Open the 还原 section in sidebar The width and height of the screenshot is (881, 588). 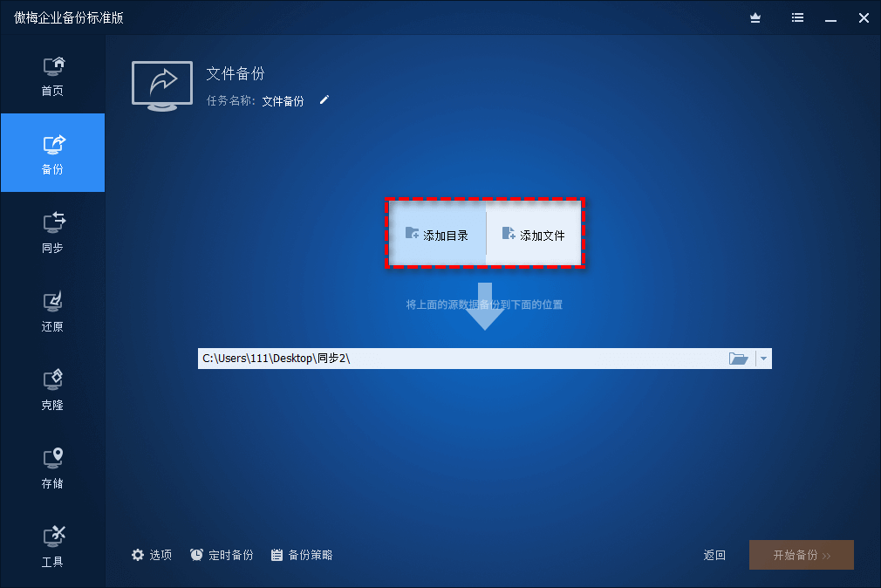click(52, 311)
